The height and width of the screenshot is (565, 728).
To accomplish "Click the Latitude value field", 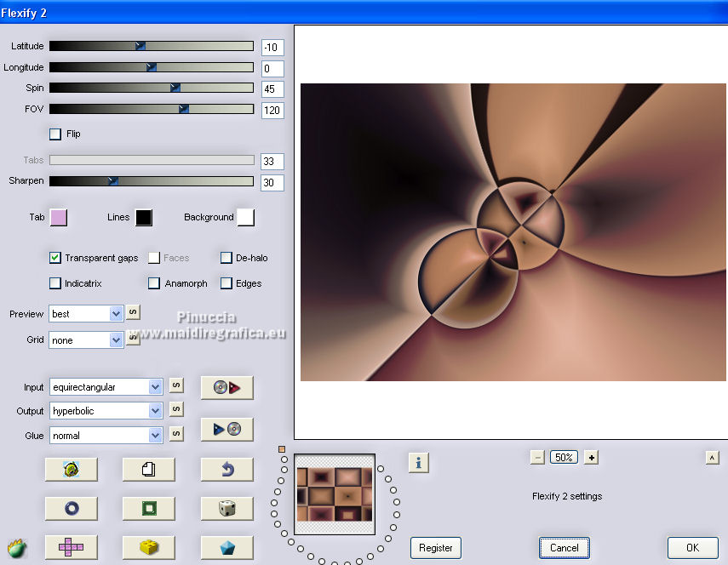I will tap(272, 48).
